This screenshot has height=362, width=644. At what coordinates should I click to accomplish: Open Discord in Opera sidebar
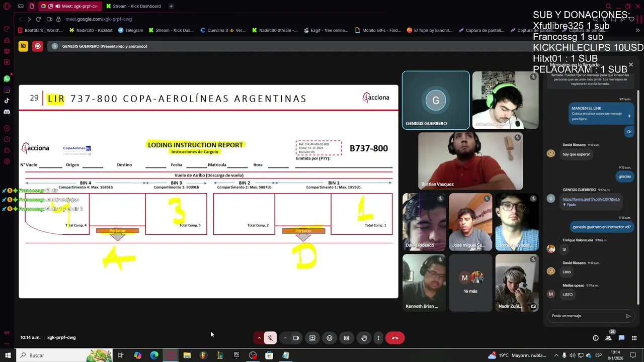point(7,112)
